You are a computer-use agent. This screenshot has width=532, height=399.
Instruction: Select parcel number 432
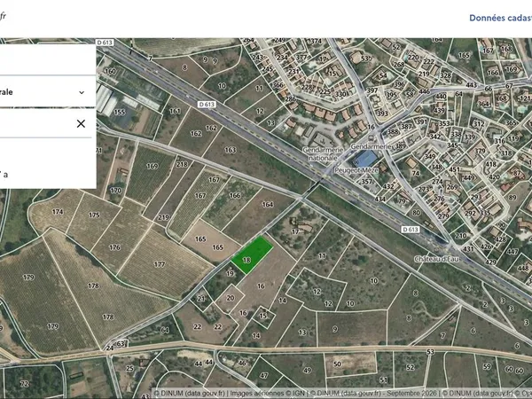click(x=388, y=186)
